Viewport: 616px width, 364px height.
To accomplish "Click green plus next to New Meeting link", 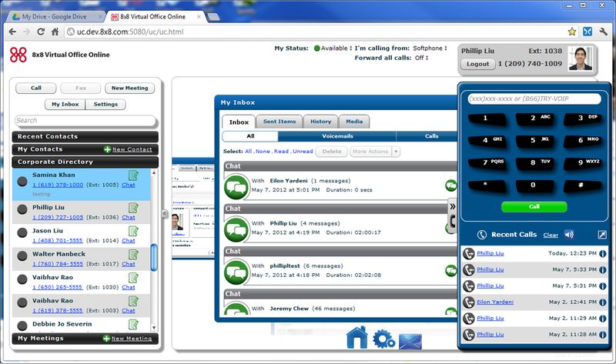I will [106, 339].
